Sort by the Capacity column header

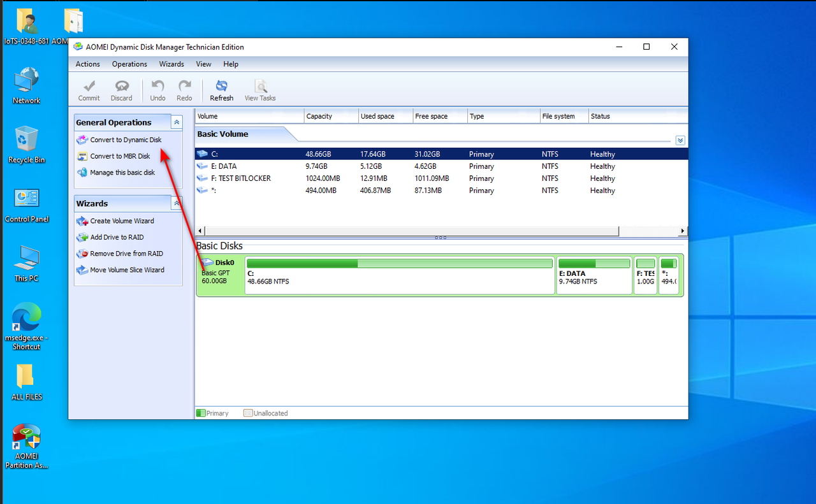click(331, 116)
